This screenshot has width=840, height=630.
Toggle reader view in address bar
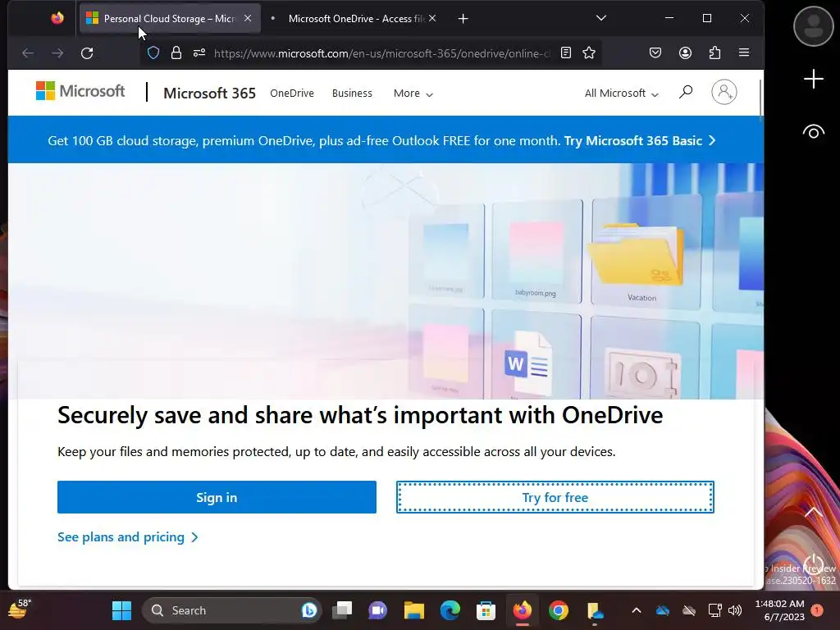click(566, 52)
